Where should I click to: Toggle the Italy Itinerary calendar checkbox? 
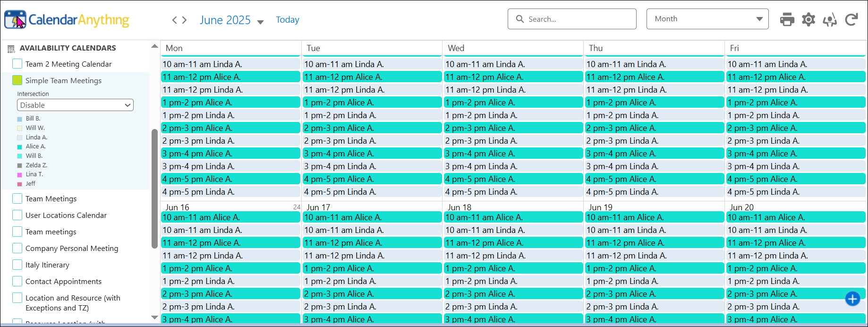(17, 265)
